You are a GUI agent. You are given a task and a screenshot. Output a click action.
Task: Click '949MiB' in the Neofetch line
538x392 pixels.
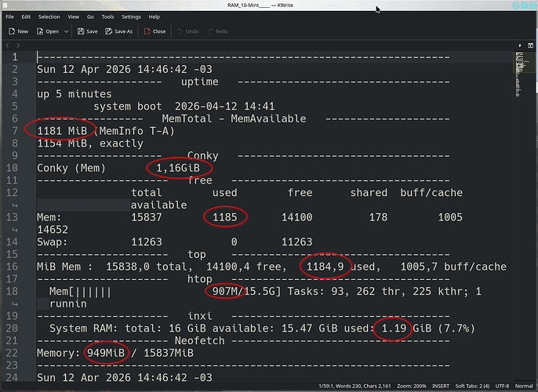pyautogui.click(x=106, y=354)
